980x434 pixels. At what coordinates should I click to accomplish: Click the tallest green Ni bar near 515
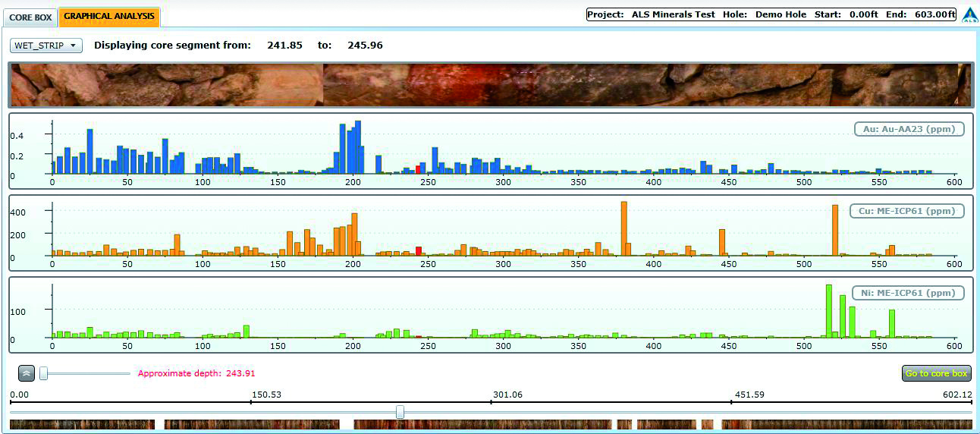click(829, 311)
